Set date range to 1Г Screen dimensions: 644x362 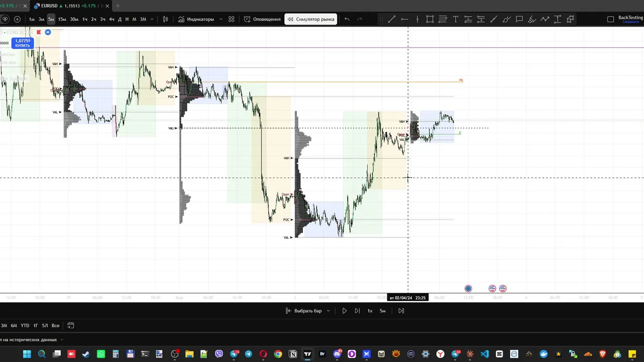(x=35, y=325)
